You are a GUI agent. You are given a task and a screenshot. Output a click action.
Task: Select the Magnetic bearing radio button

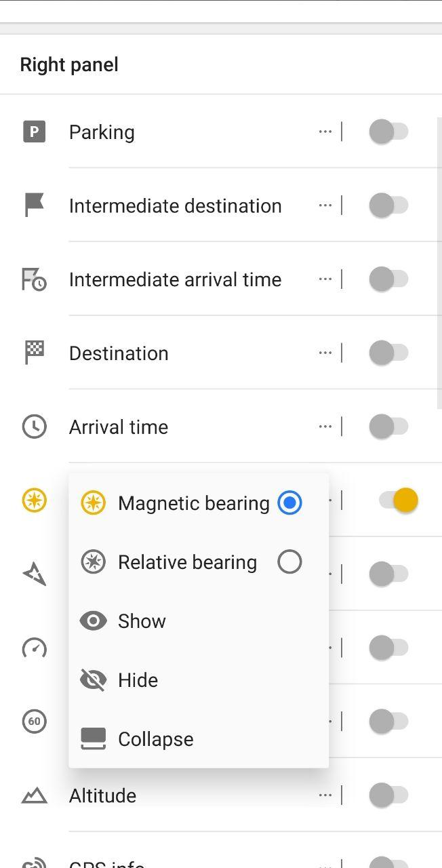coord(289,503)
